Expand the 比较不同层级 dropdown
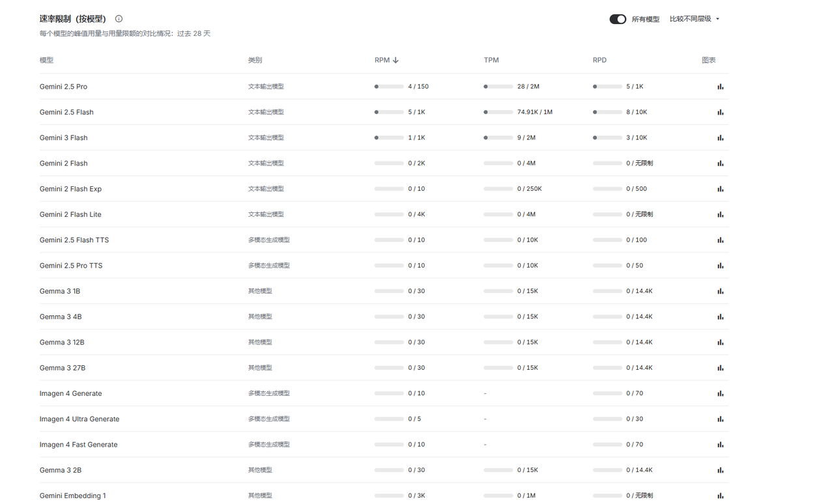The height and width of the screenshot is (504, 834). 695,19
